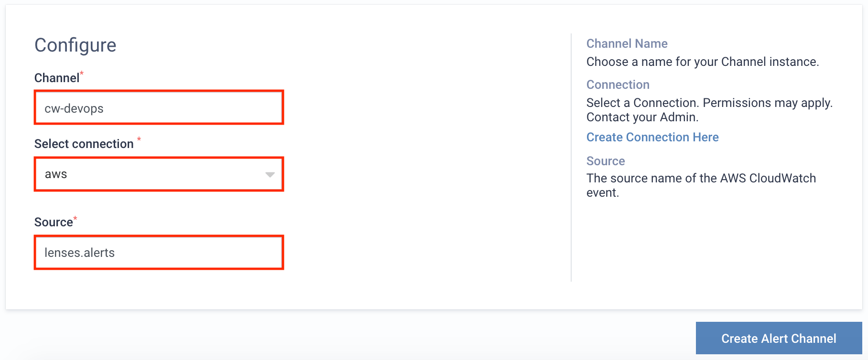Image resolution: width=868 pixels, height=360 pixels.
Task: Click the Create Alert Channel button
Action: [x=779, y=339]
